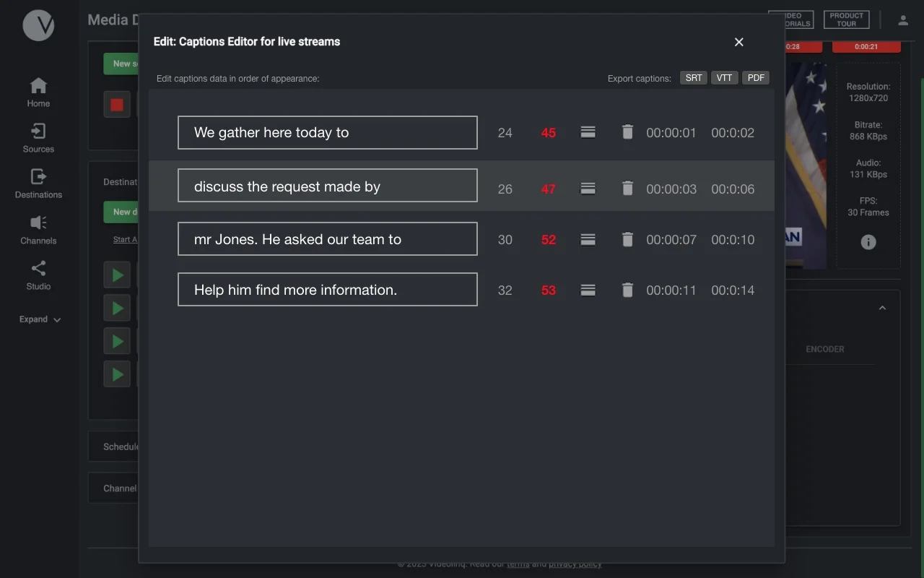Image resolution: width=924 pixels, height=578 pixels.
Task: Close the Captions Editor dialog
Action: pyautogui.click(x=738, y=42)
